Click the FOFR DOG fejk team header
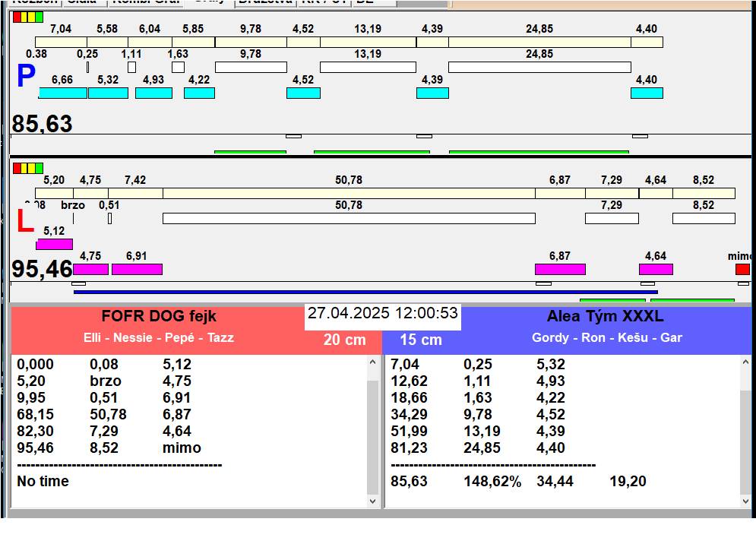Viewport: 756px width, 544px height. pos(159,317)
